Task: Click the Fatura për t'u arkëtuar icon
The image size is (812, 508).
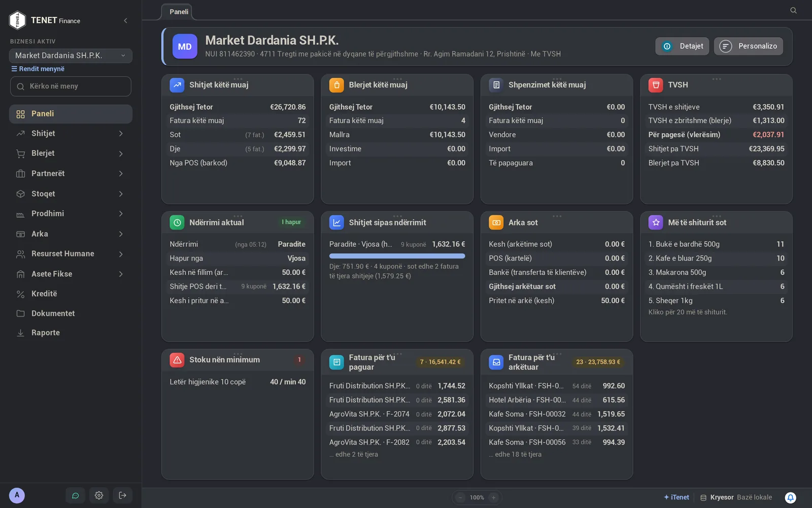Action: pos(496,362)
